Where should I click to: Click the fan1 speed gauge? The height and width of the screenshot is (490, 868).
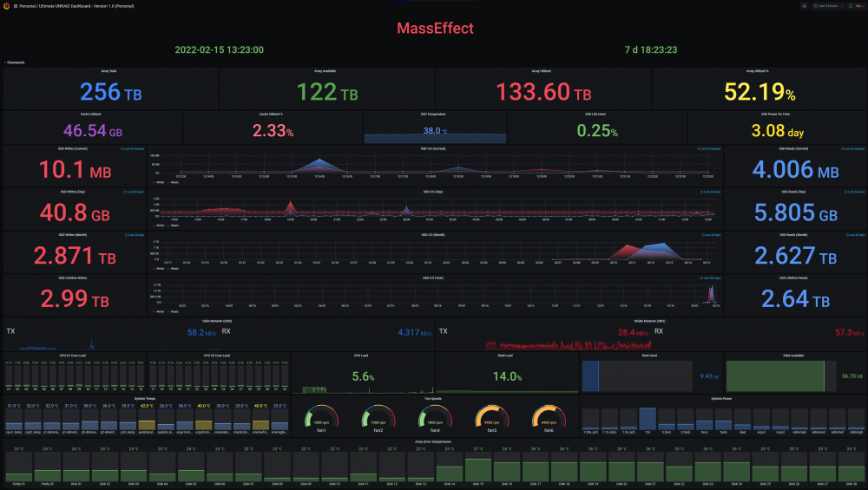click(321, 417)
